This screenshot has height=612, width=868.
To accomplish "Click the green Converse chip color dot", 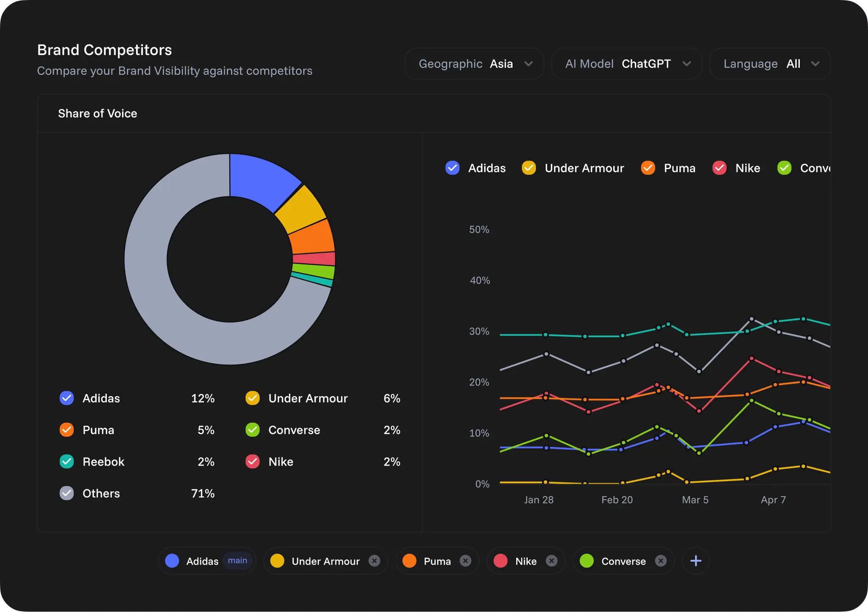I will (587, 561).
